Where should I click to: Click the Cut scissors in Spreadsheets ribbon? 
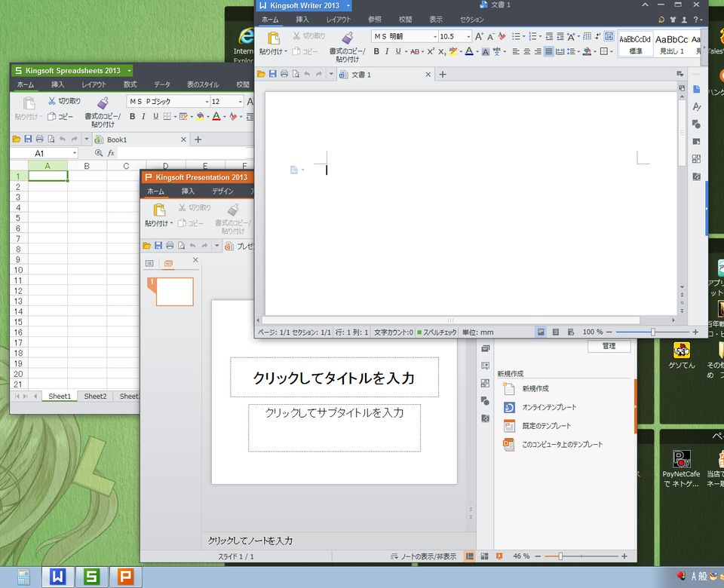(52, 100)
